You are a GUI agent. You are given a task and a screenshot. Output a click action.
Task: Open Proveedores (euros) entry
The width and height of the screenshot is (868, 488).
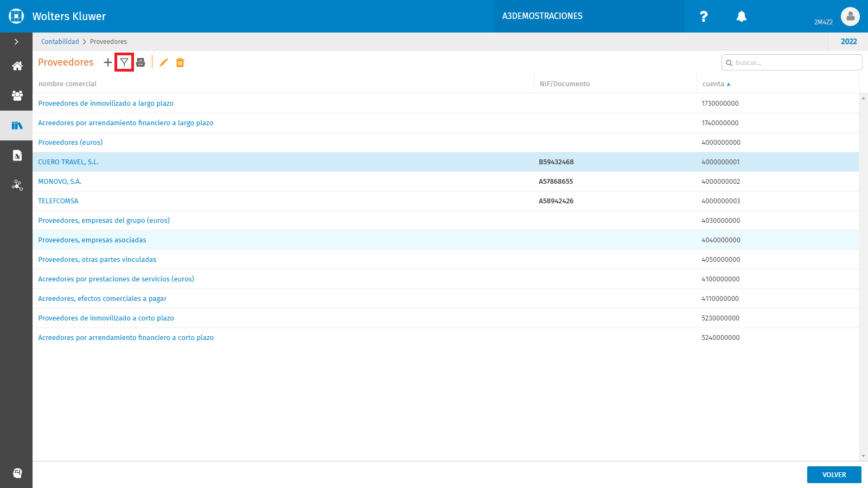point(71,143)
